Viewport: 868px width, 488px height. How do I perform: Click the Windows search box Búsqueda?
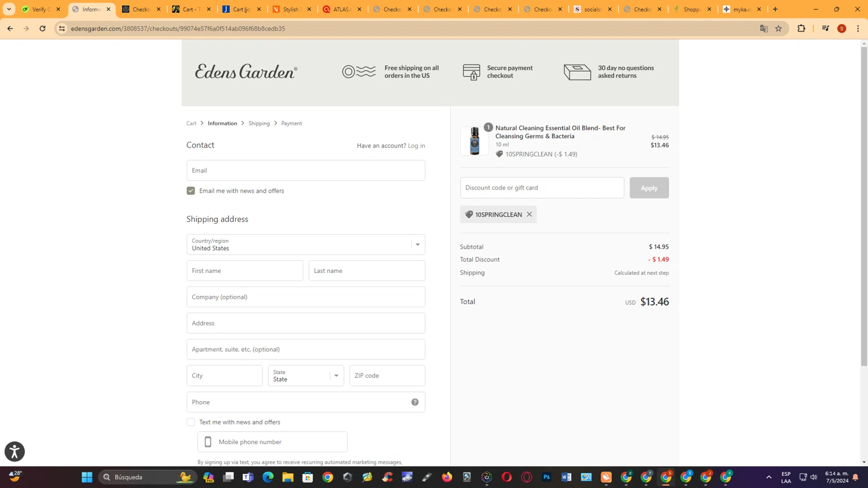(x=147, y=477)
